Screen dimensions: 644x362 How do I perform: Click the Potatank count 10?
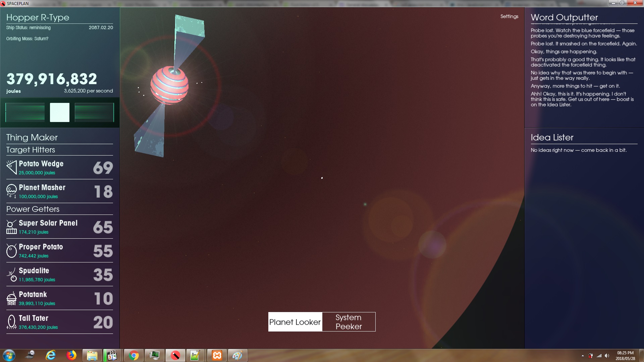(103, 299)
